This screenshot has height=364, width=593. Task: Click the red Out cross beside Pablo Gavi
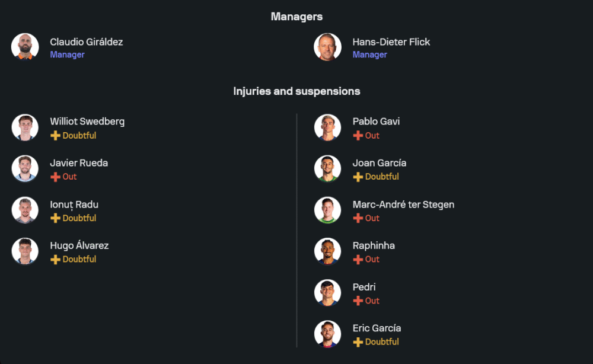[358, 136]
